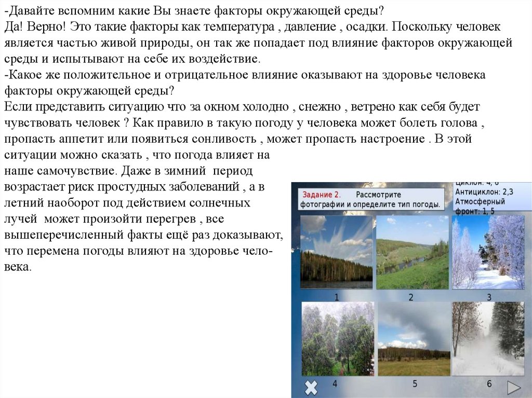This screenshot has height=398, width=532.
Task: Click the line 'Какое же положительное и отрицательное влияние'
Action: point(245,75)
